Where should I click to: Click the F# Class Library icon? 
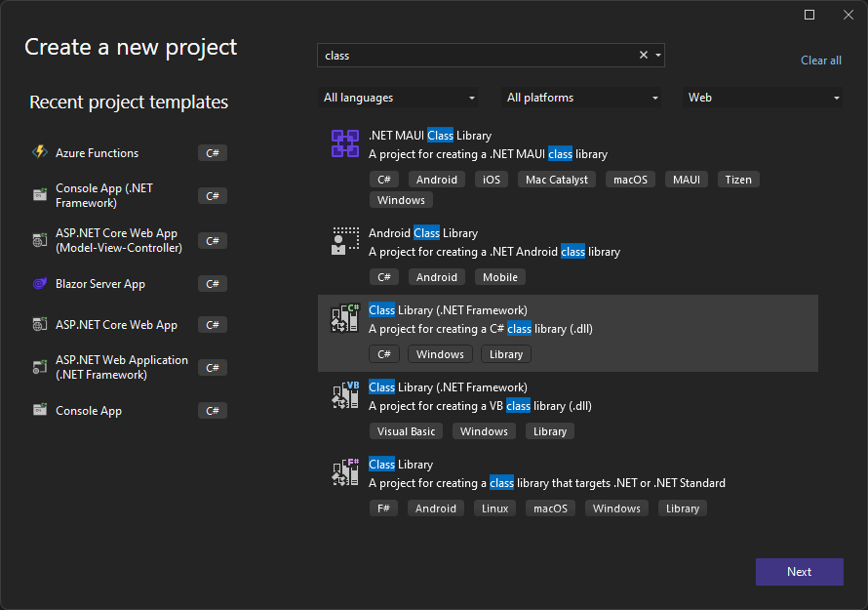point(345,472)
